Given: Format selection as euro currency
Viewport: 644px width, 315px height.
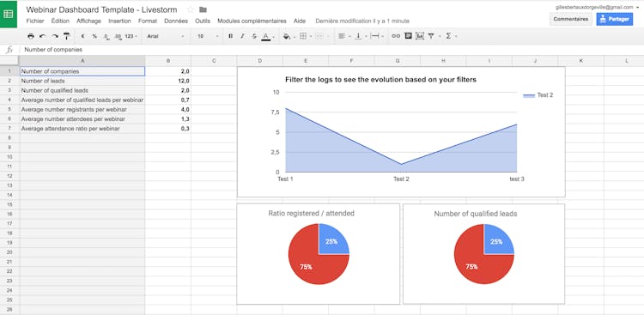Looking at the screenshot, I should [82, 36].
